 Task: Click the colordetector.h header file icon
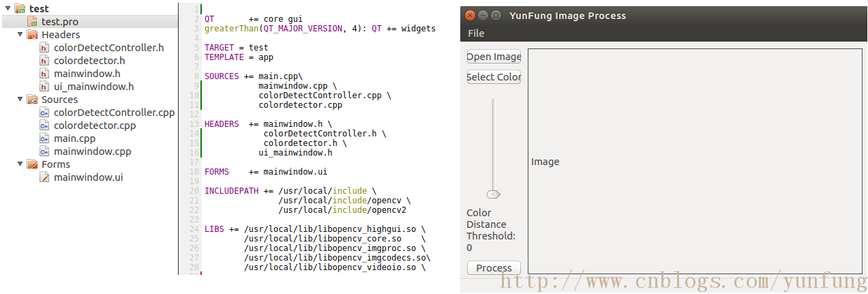tap(44, 61)
